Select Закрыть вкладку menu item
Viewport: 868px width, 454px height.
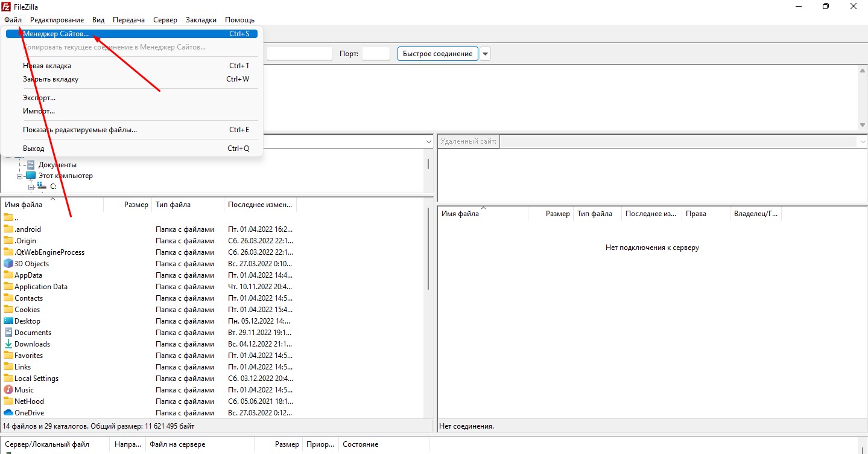pos(131,79)
